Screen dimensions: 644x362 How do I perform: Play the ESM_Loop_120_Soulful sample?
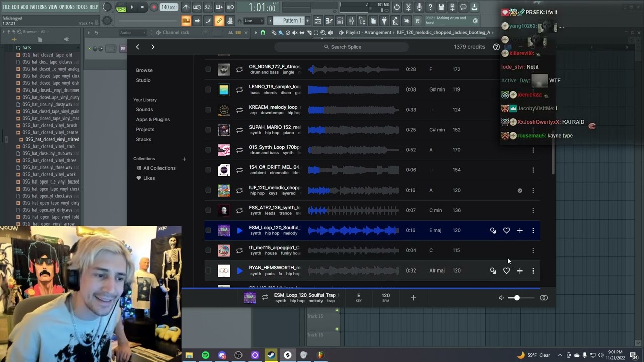pos(239,230)
